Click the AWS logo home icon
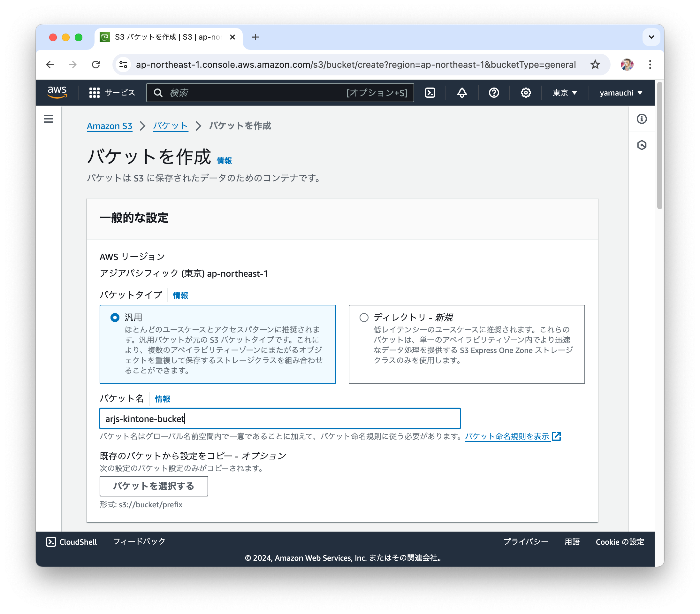The image size is (700, 614). pos(57,93)
